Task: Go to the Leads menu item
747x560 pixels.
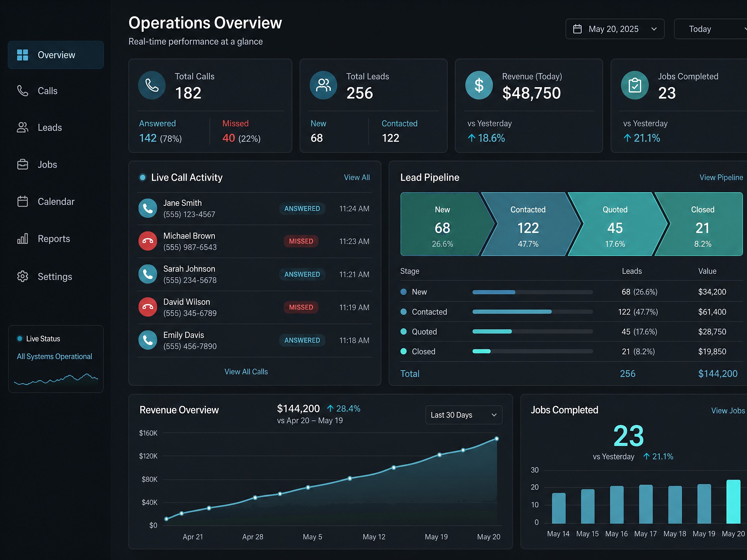Action: pyautogui.click(x=56, y=128)
